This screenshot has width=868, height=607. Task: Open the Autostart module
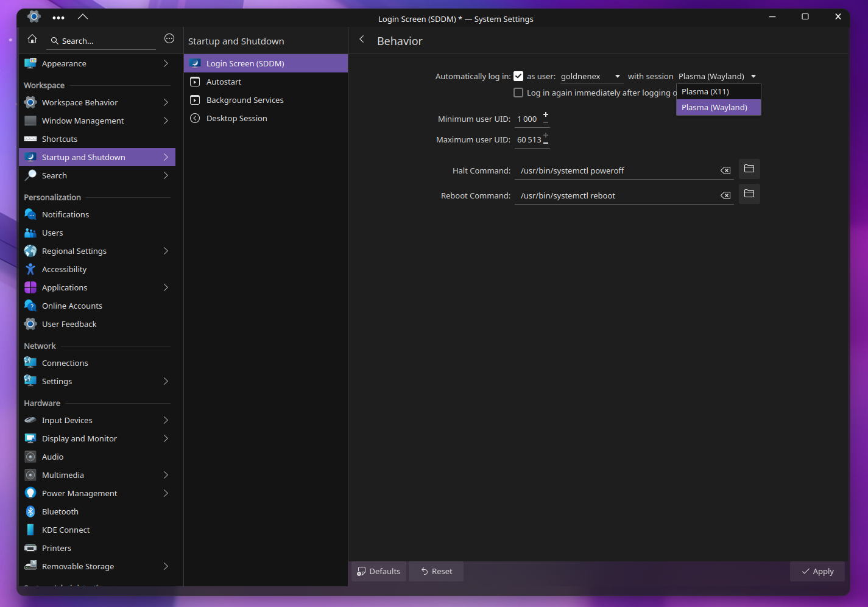[x=266, y=82]
